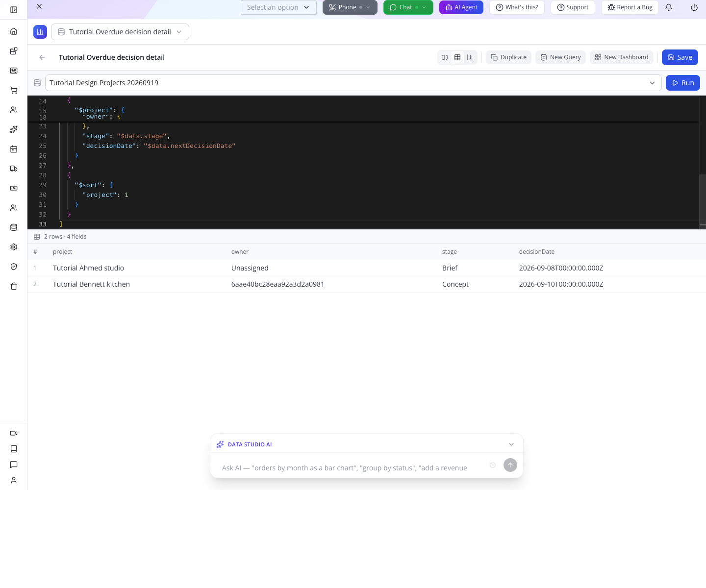Switch to chart results view
This screenshot has width=706, height=588.
point(470,57)
